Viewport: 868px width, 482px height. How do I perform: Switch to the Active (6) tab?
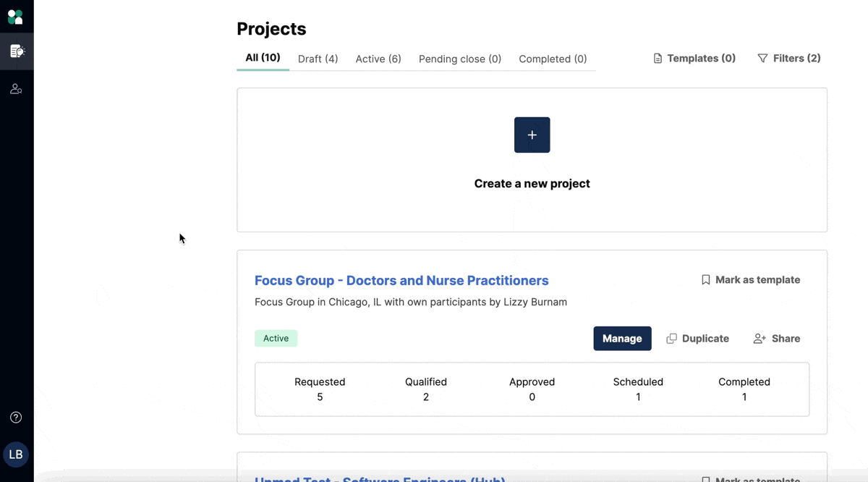378,59
